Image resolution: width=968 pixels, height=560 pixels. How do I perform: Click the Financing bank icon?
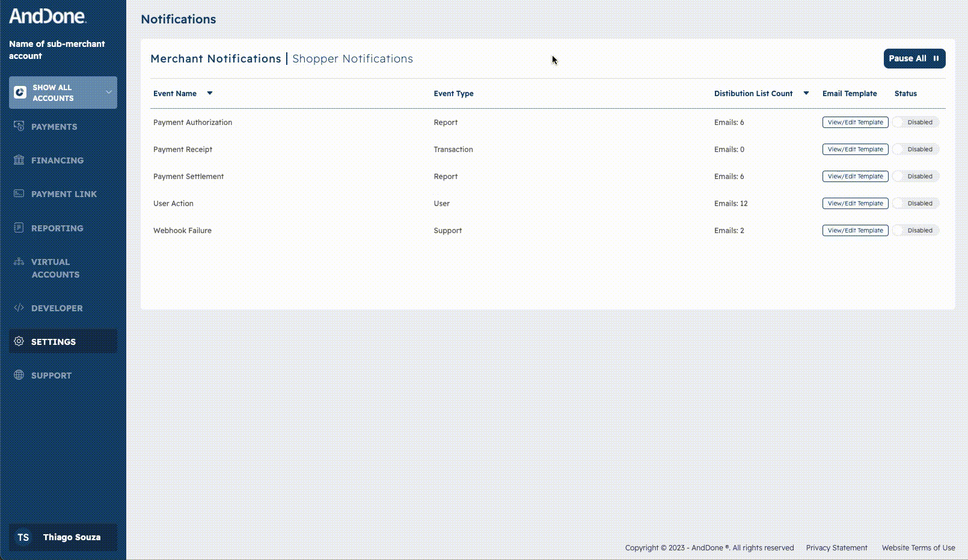[x=19, y=160]
